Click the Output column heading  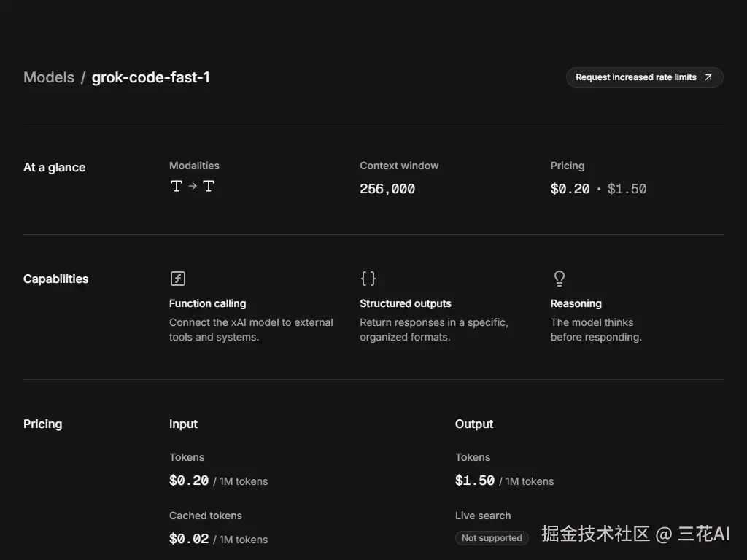[474, 424]
